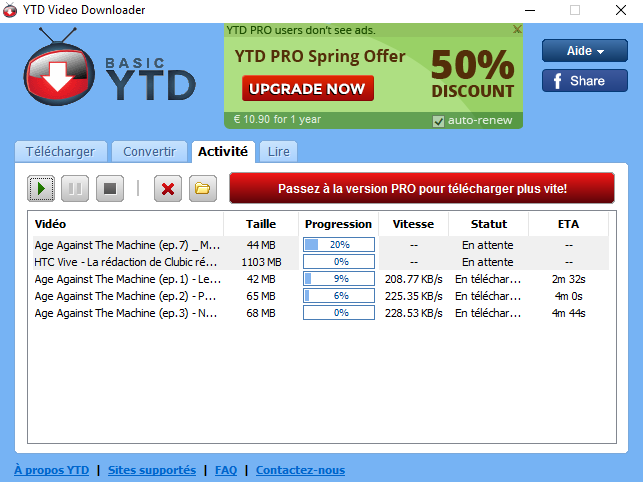Sort by the Taille column header

pyautogui.click(x=261, y=224)
